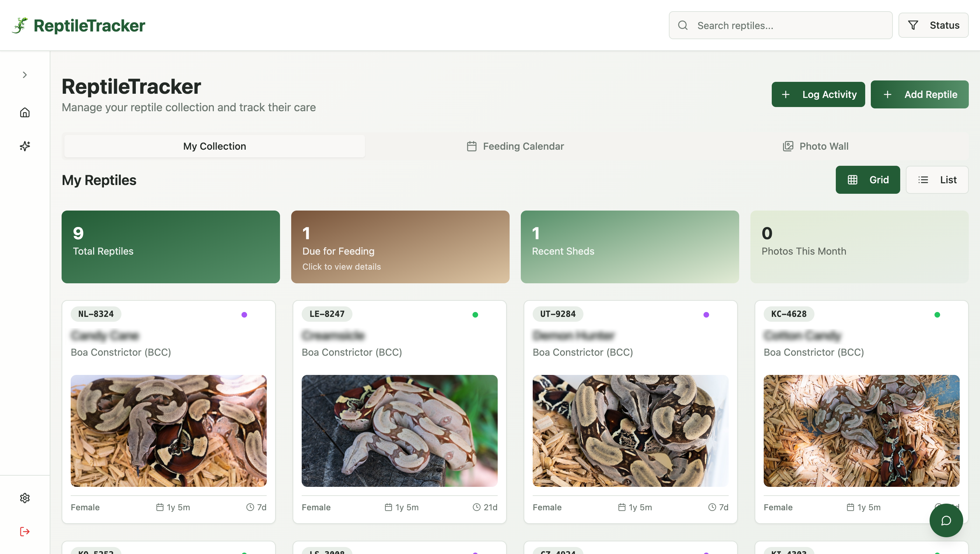Select the Home icon in the sidebar
The image size is (980, 554).
click(x=24, y=112)
